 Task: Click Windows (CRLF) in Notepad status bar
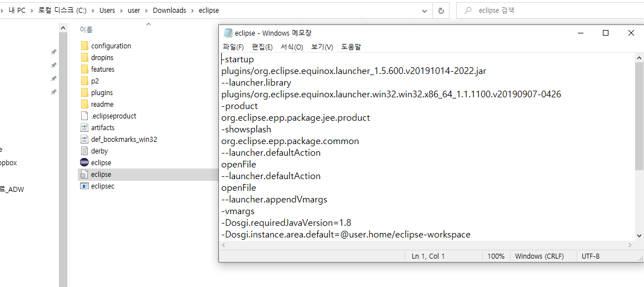pyautogui.click(x=540, y=256)
